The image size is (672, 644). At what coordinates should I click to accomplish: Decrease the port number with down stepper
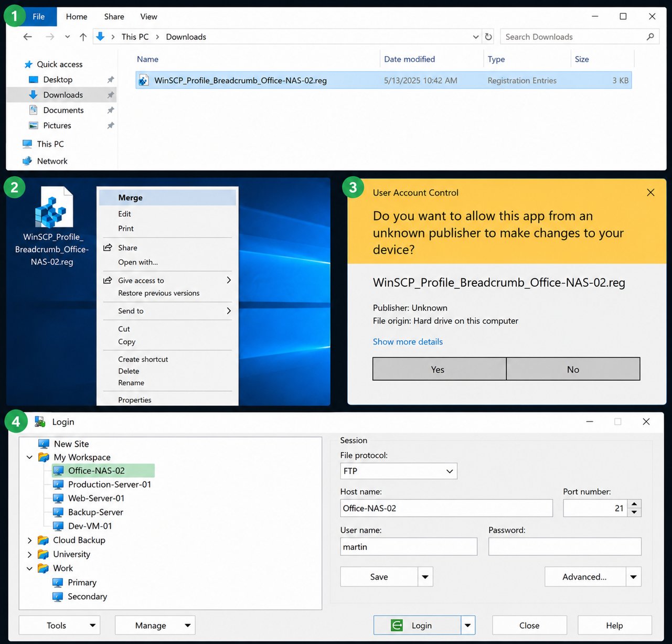(x=635, y=512)
